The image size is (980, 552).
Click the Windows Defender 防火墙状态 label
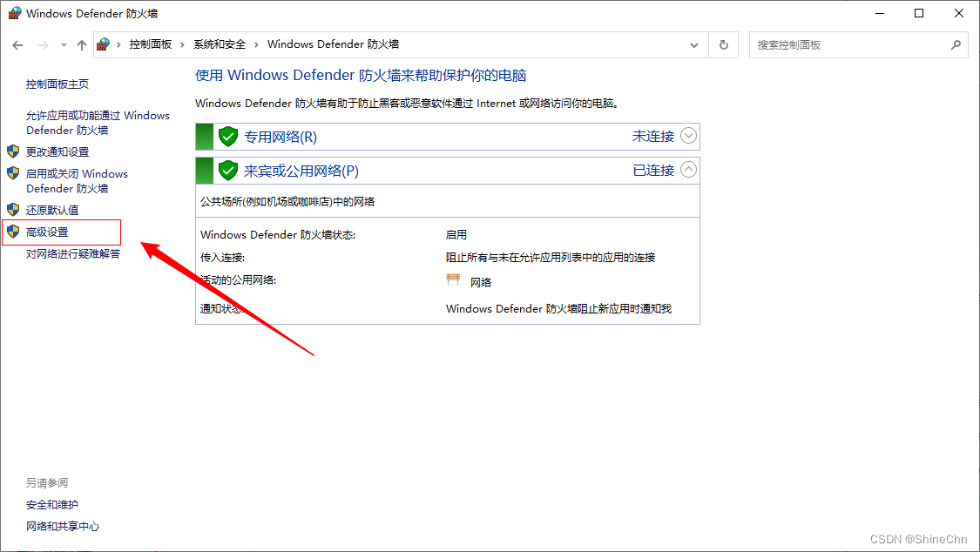click(x=278, y=235)
